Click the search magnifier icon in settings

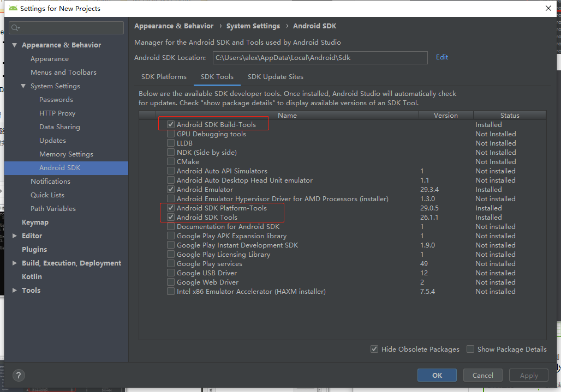(15, 28)
